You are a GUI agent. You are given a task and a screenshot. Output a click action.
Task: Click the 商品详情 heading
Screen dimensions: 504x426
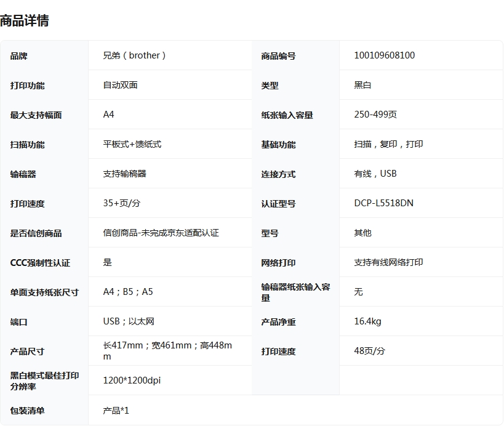pyautogui.click(x=25, y=20)
